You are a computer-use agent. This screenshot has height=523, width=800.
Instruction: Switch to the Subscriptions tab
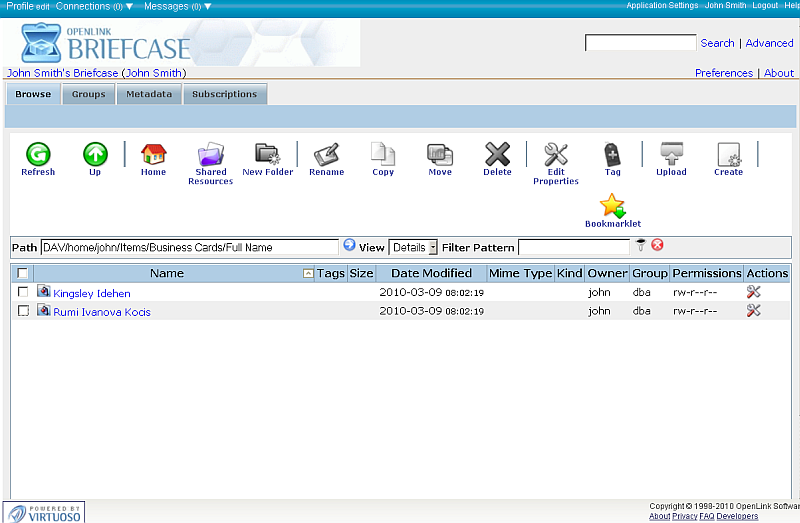[x=224, y=94]
